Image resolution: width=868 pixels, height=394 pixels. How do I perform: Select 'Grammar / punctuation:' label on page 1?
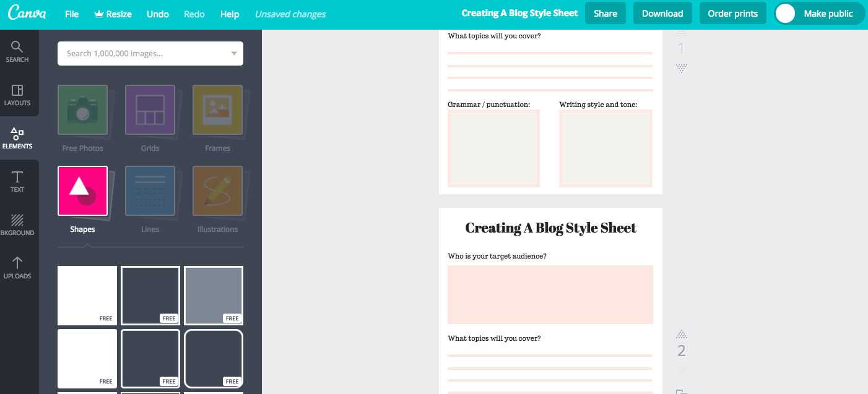point(489,105)
